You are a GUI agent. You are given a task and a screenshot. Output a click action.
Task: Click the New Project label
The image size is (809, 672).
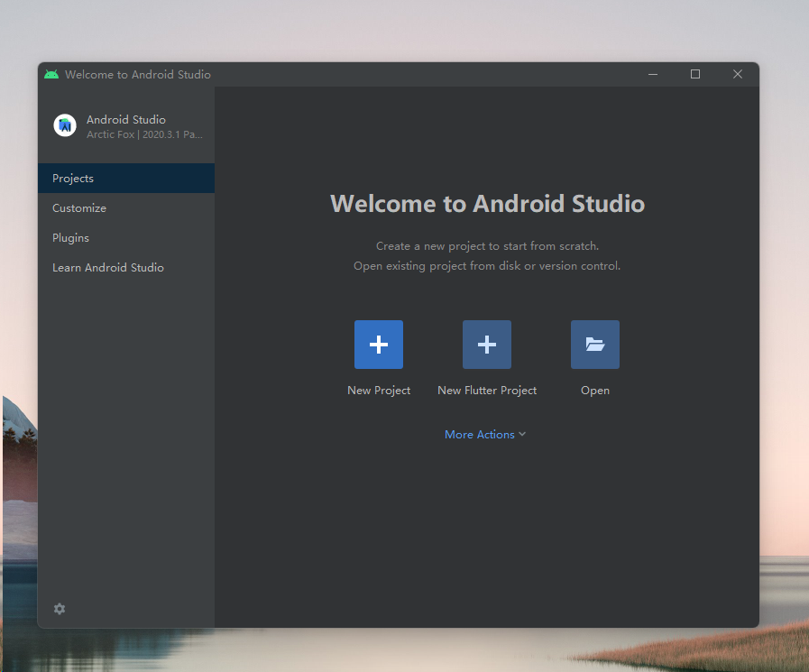379,391
